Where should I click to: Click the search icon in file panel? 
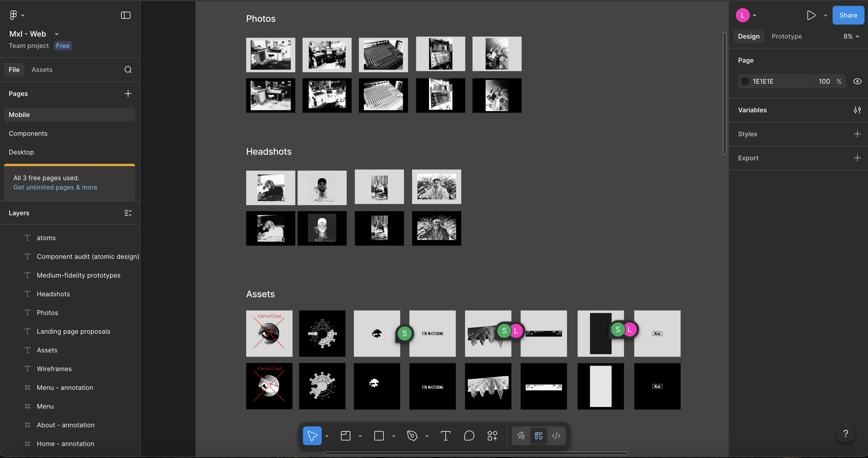pos(128,70)
